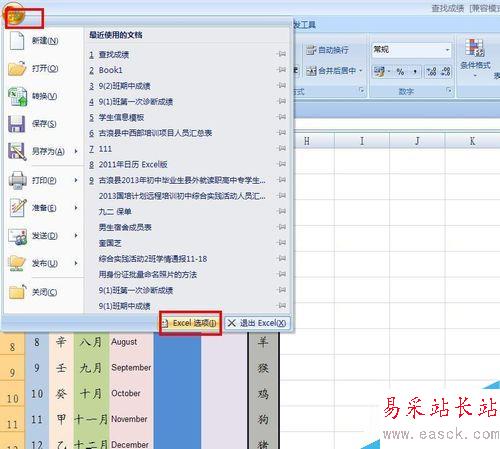Open the Number group dialog launcher
500x449 pixels.
449,90
